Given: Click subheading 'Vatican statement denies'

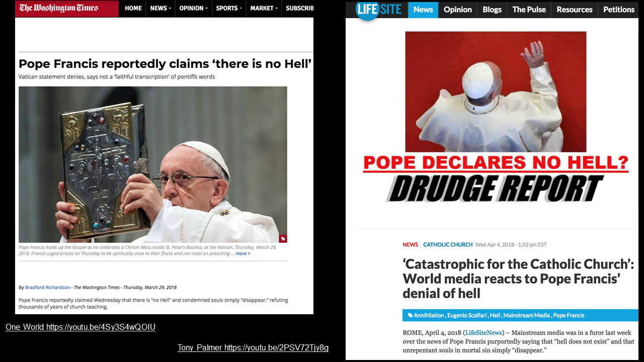Looking at the screenshot, I should (x=117, y=77).
